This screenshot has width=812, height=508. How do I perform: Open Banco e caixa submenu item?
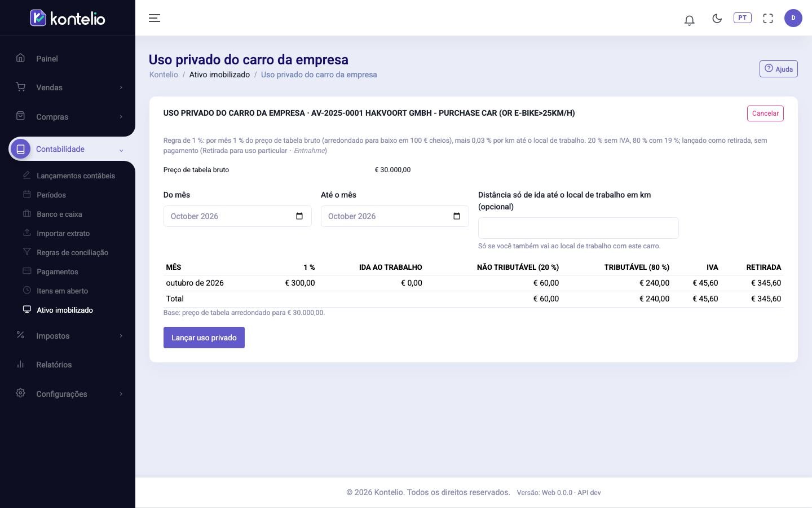[x=59, y=214]
